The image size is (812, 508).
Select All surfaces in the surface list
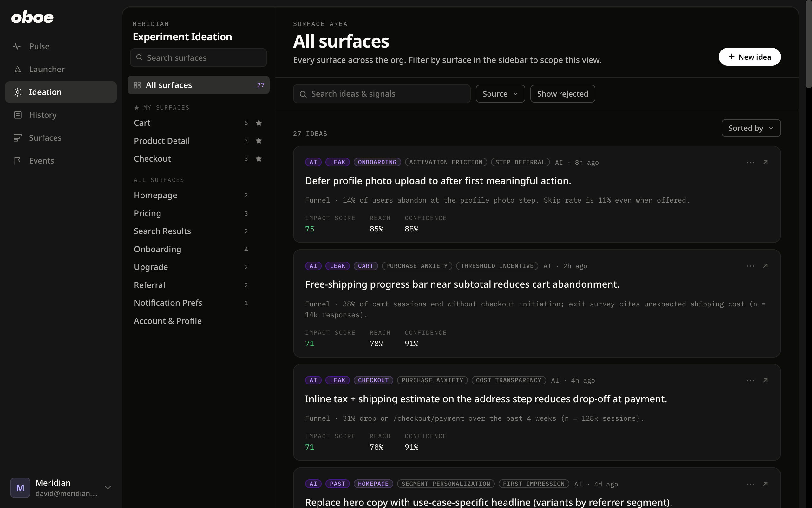pyautogui.click(x=198, y=85)
